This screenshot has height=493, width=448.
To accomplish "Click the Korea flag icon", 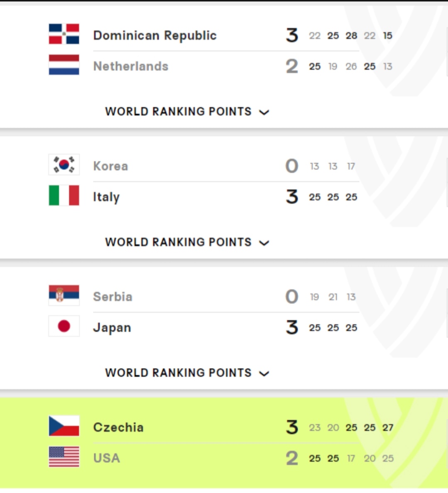I will click(64, 164).
